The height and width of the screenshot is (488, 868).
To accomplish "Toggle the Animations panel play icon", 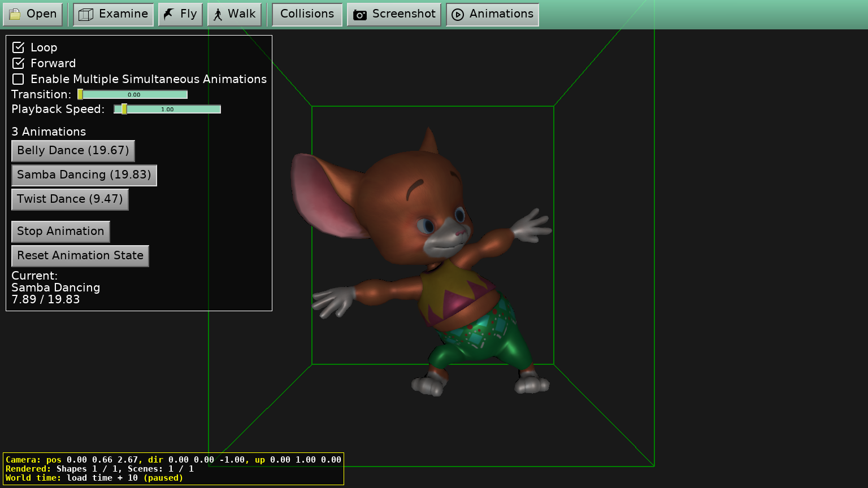I will click(458, 15).
